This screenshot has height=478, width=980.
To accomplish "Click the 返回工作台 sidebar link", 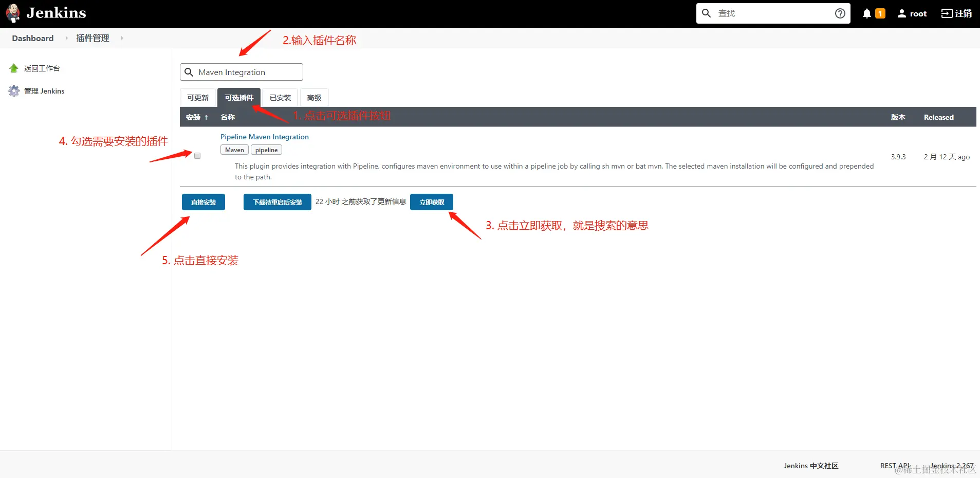I will tap(42, 68).
